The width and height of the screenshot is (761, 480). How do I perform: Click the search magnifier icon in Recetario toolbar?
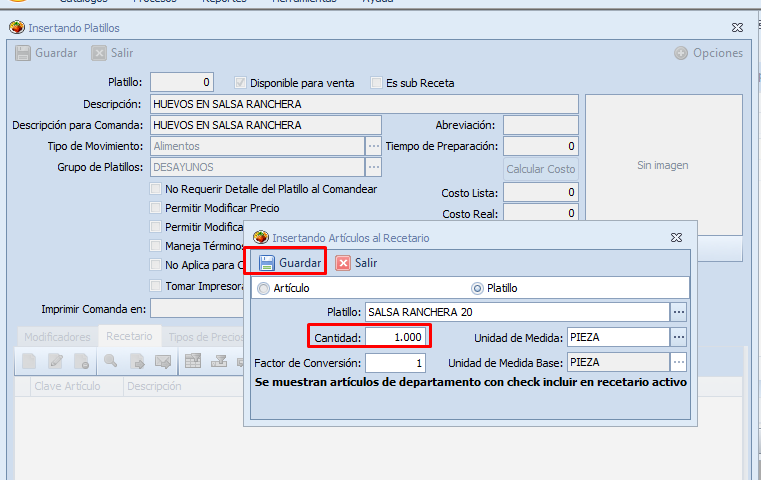tap(110, 361)
